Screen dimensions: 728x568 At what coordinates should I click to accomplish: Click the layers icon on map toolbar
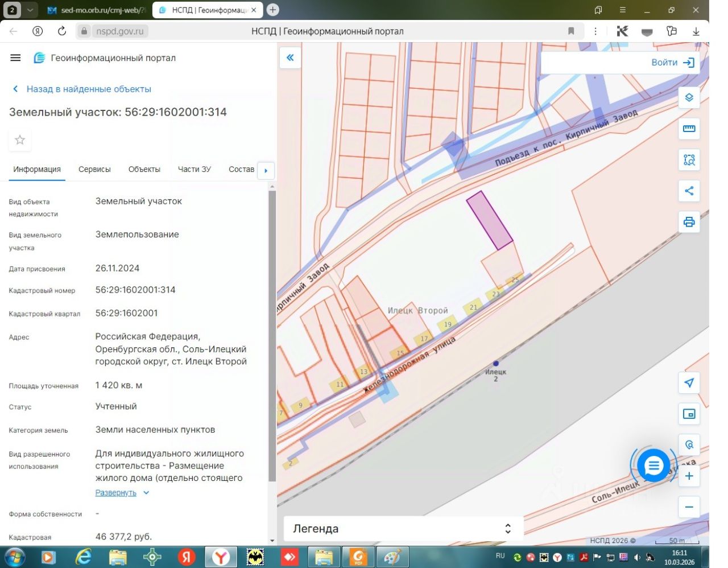689,98
